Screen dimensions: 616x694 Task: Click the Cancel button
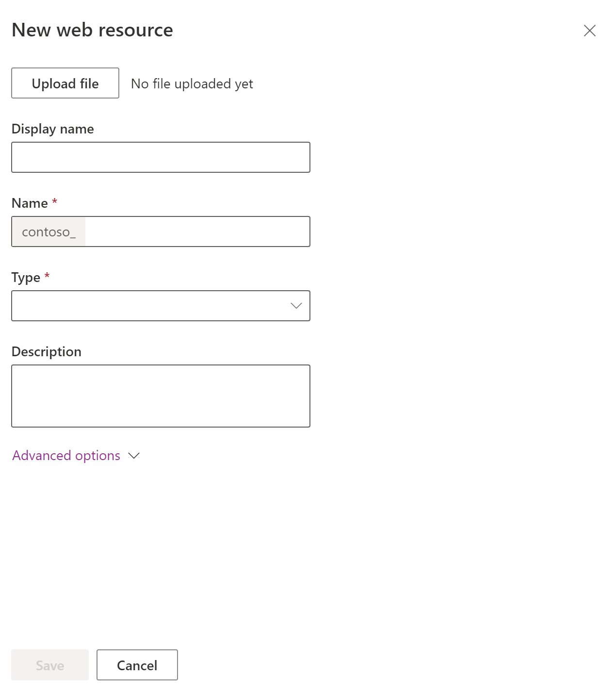(137, 665)
